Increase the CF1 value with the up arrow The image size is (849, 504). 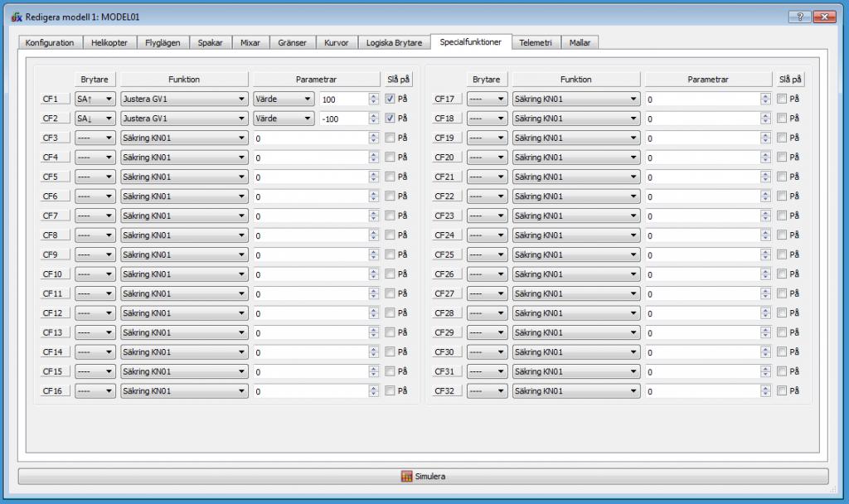374,96
